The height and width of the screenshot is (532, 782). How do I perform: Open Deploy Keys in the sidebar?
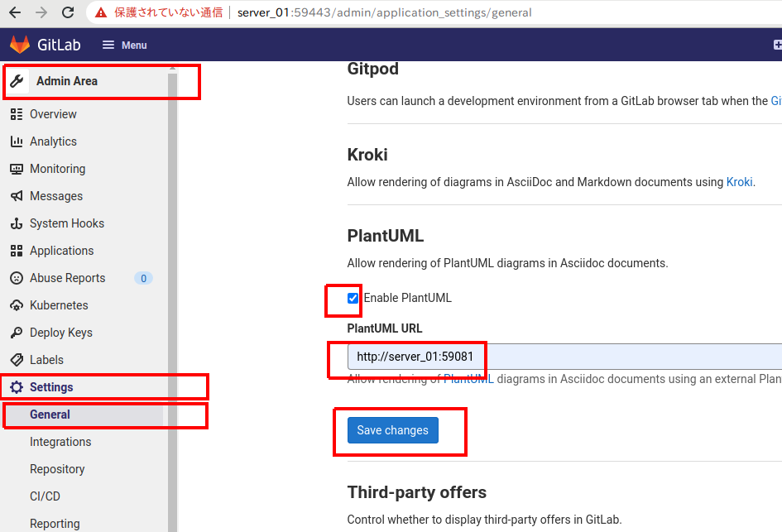[x=61, y=333]
